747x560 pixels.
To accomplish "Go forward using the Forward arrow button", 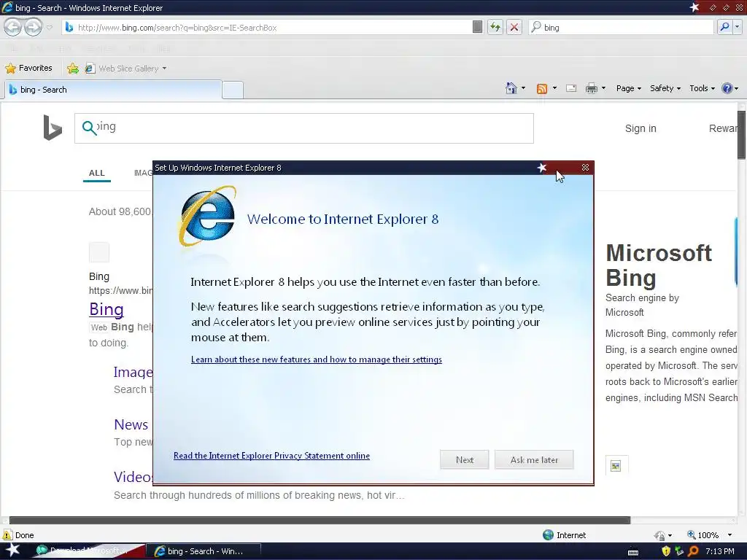I will 34,27.
